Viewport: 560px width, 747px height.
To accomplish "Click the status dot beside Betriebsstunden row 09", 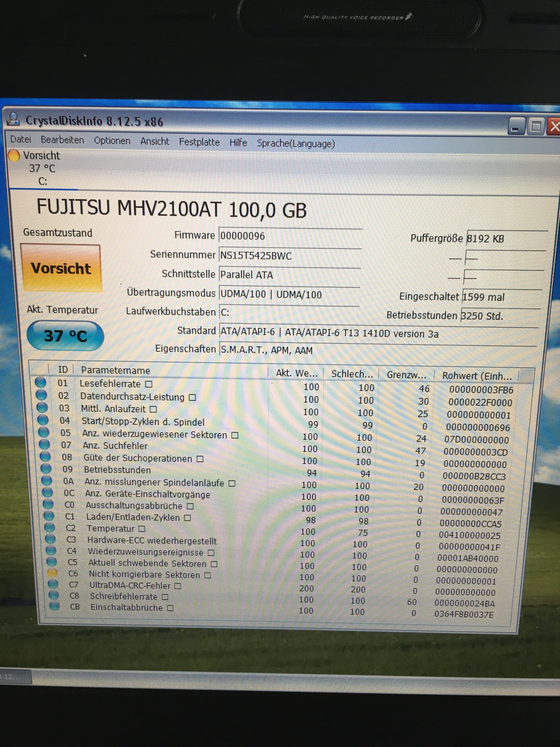I will tap(46, 469).
